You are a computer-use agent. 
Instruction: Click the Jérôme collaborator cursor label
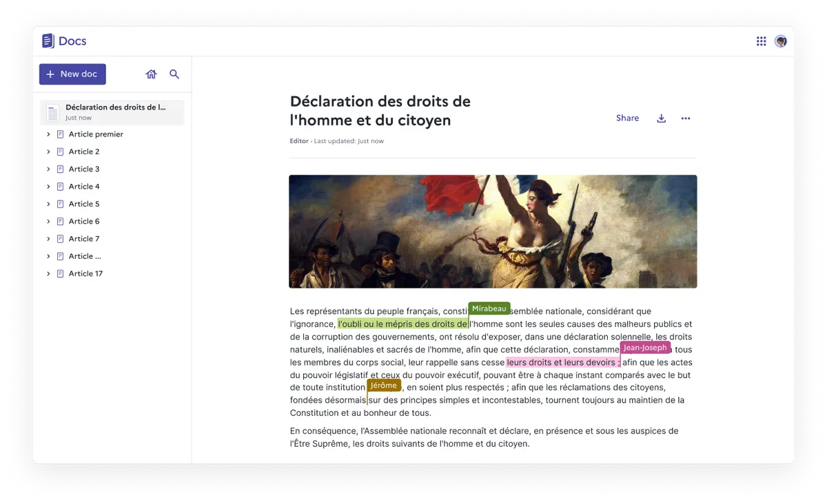pos(384,386)
